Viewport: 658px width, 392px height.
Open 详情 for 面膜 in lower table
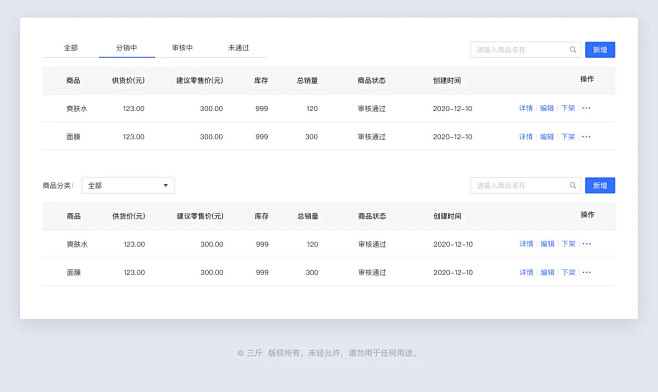526,272
